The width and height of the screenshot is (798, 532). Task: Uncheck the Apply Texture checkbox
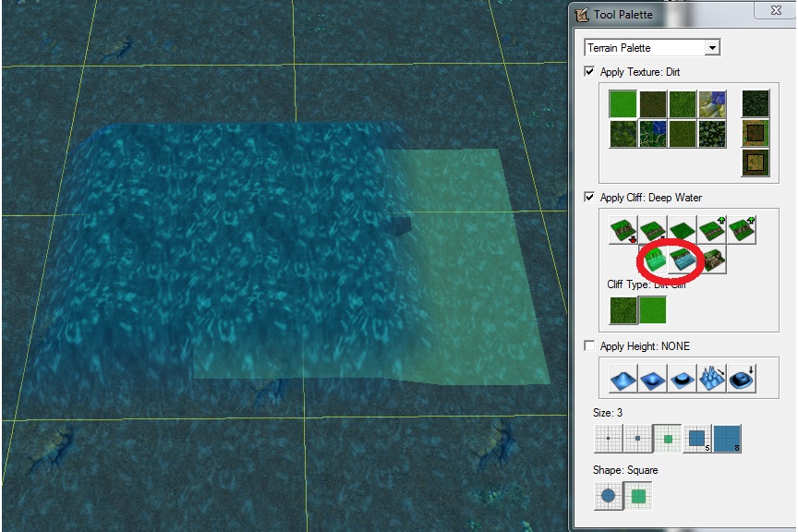tap(589, 71)
